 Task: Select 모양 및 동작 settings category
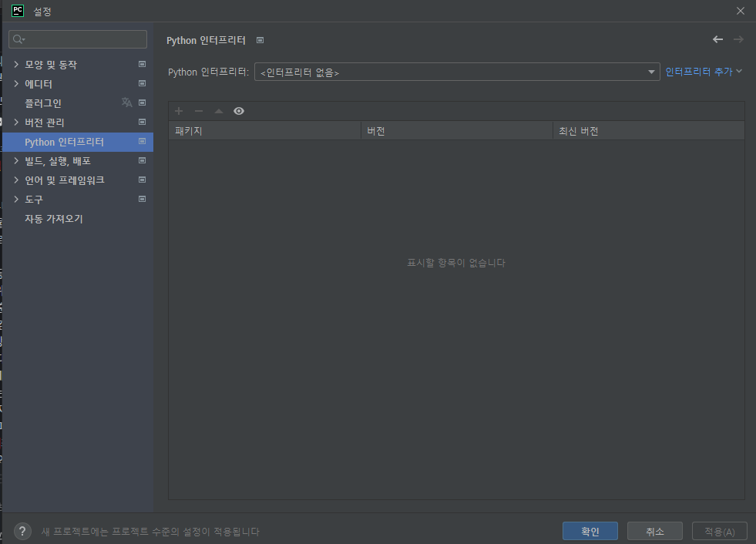click(x=51, y=65)
